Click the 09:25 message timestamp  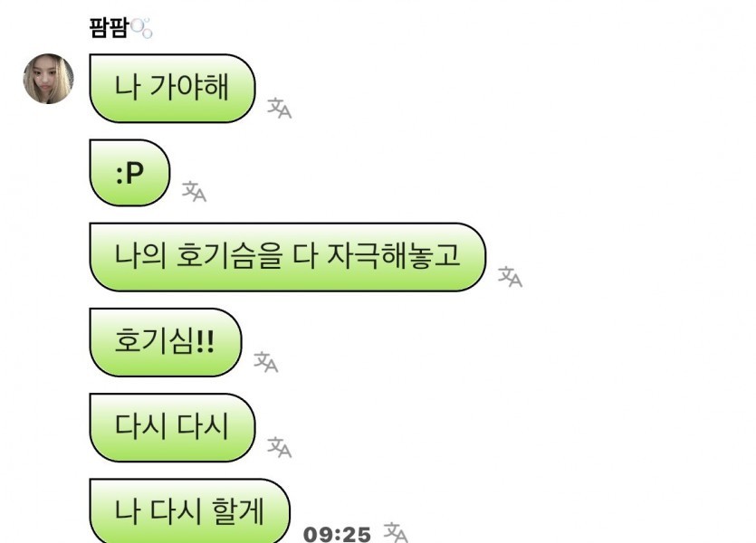tap(337, 534)
